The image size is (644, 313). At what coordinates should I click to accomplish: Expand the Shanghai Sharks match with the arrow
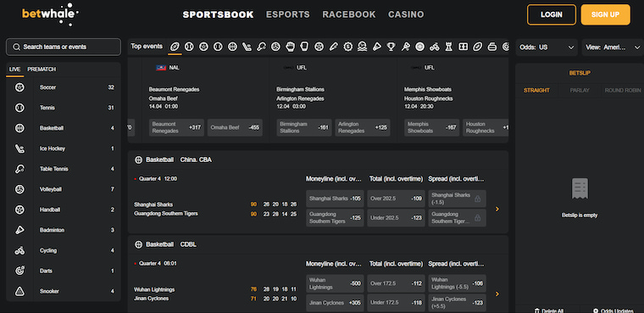(497, 209)
